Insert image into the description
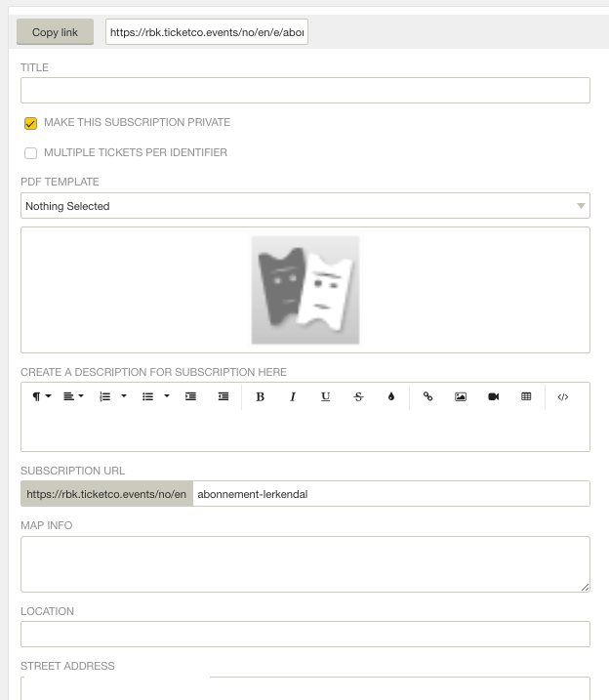The width and height of the screenshot is (609, 700). pos(461,396)
